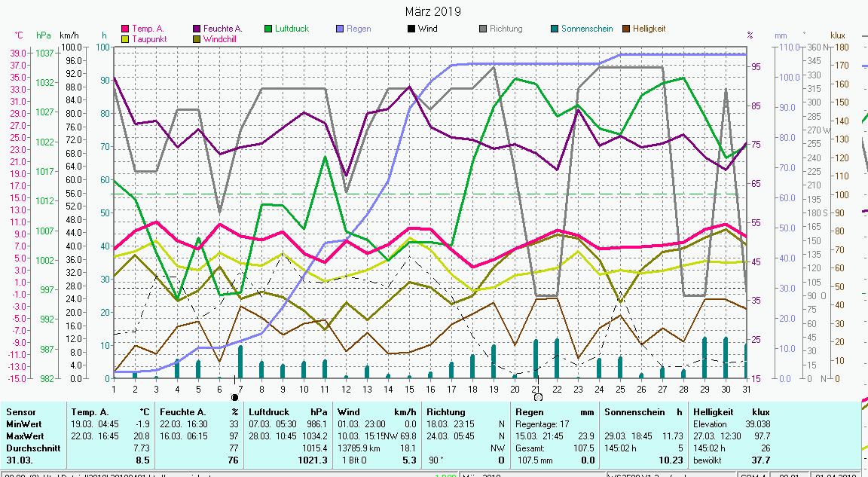
Task: Click the purple Feuchte A. legend square
Action: click(x=197, y=29)
